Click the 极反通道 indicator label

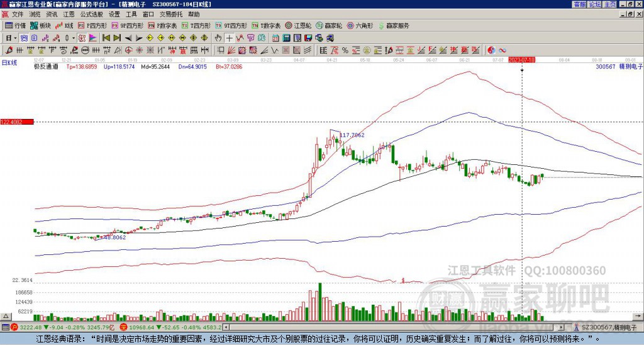[46, 66]
